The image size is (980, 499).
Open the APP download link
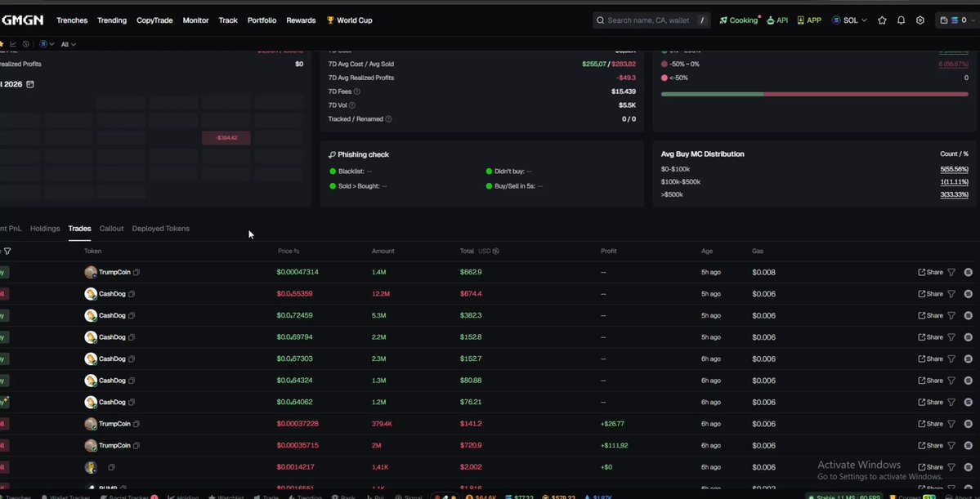808,20
